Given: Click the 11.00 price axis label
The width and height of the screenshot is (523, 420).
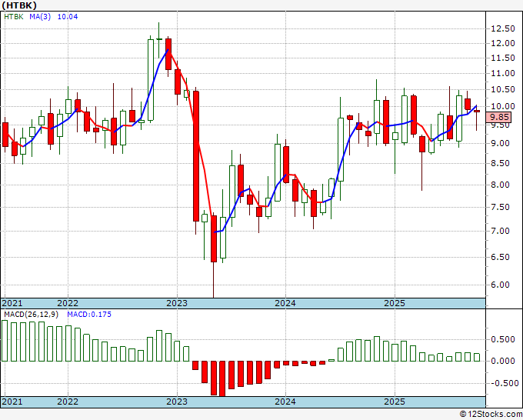Looking at the screenshot, I should coord(503,74).
